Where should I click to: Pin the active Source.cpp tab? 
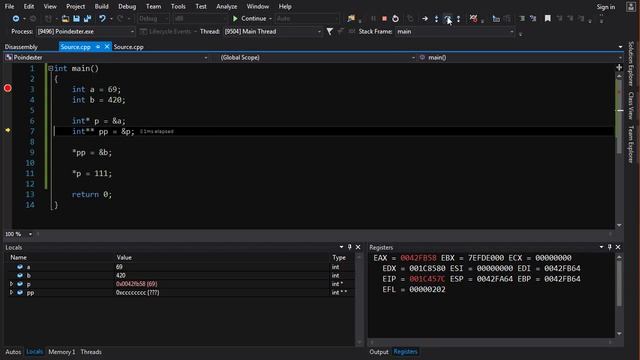98,47
